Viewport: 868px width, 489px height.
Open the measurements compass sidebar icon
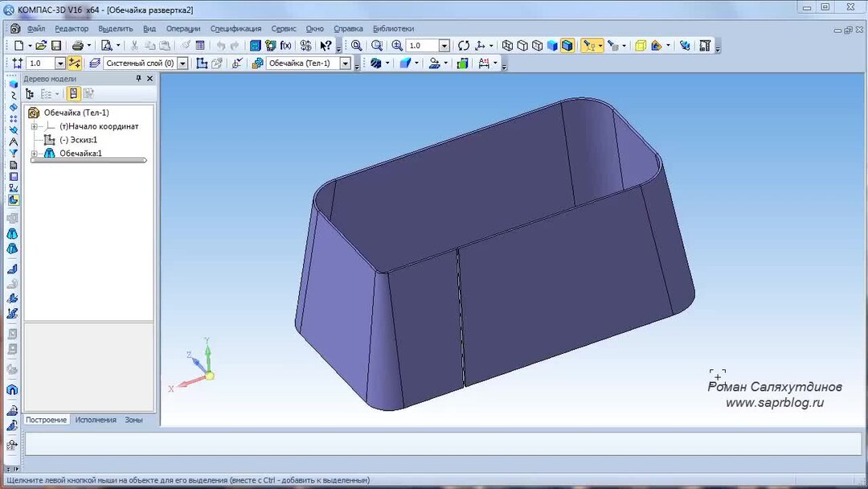tap(14, 142)
